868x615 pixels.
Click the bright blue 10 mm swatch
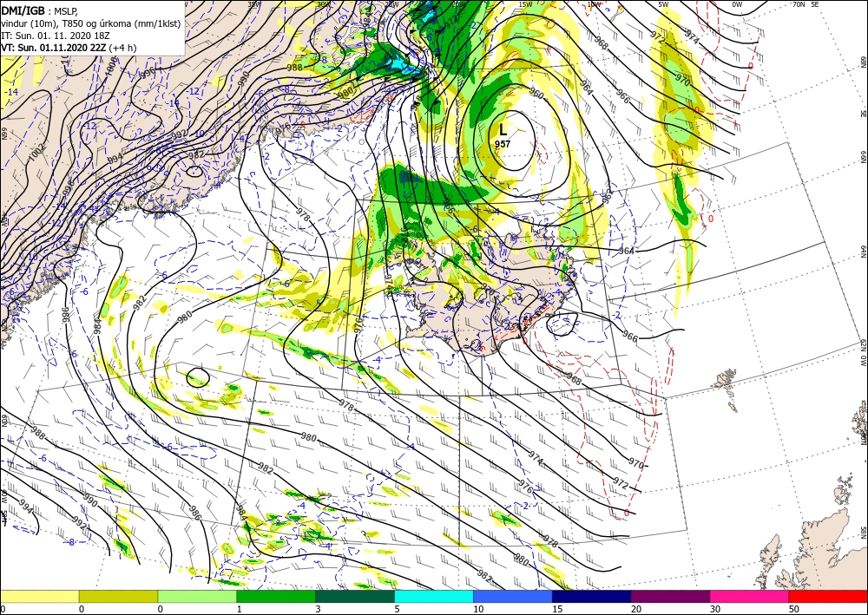[513, 596]
